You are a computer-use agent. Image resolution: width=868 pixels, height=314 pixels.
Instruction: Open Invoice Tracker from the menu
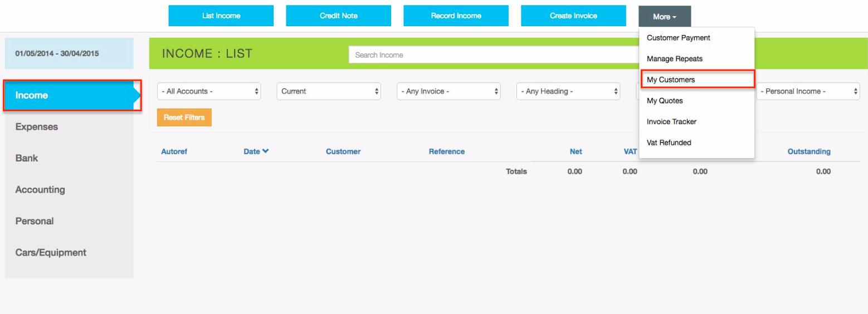point(671,122)
